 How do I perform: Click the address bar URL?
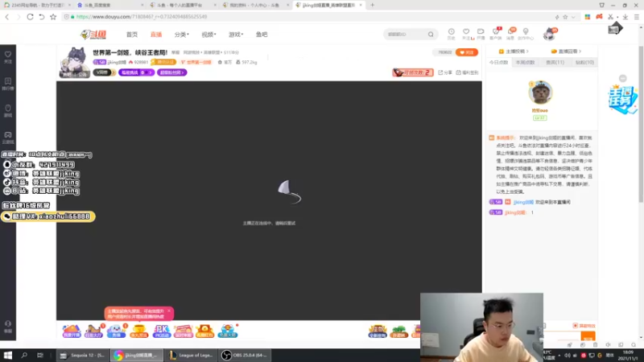point(142,17)
